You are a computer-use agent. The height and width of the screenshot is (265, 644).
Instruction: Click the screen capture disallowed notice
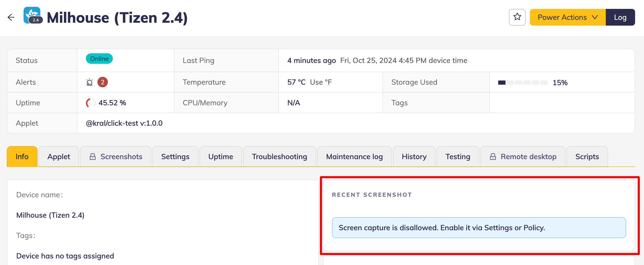coord(479,228)
